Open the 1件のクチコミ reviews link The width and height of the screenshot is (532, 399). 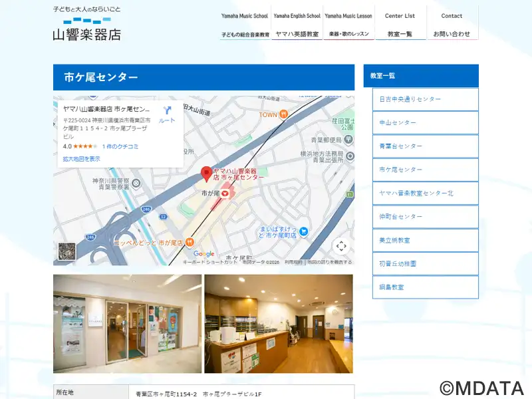pyautogui.click(x=120, y=146)
